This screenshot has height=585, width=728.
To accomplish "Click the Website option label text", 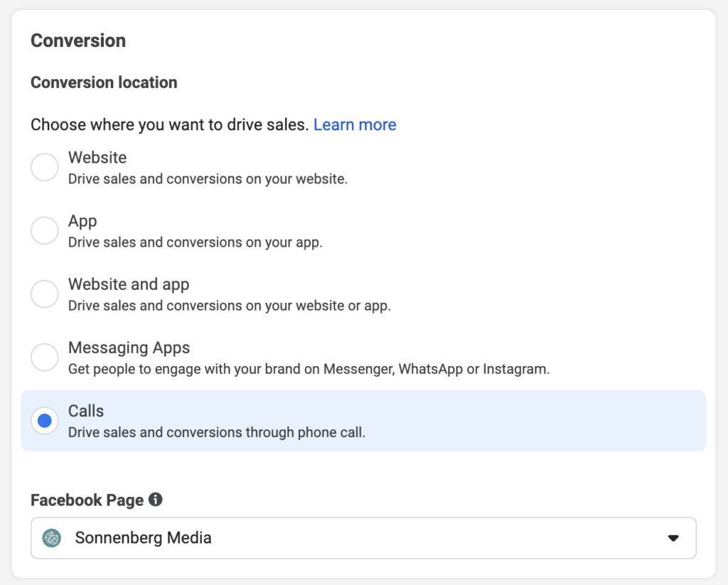I will pyautogui.click(x=97, y=157).
